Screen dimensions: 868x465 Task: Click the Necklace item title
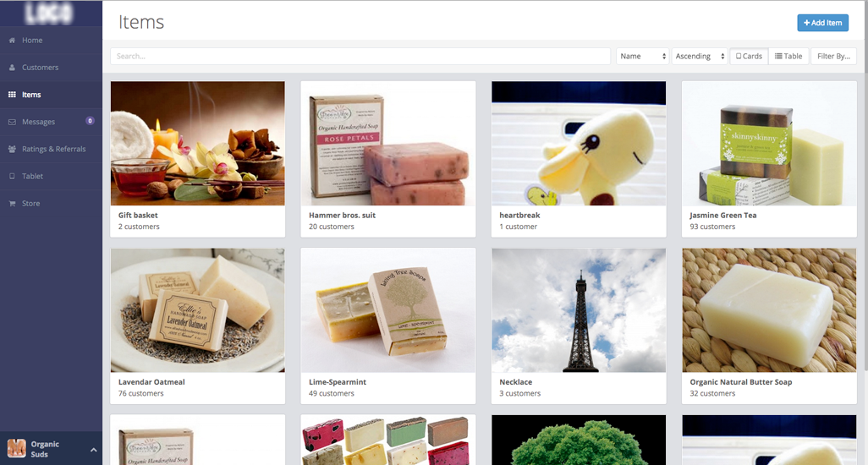pyautogui.click(x=515, y=382)
